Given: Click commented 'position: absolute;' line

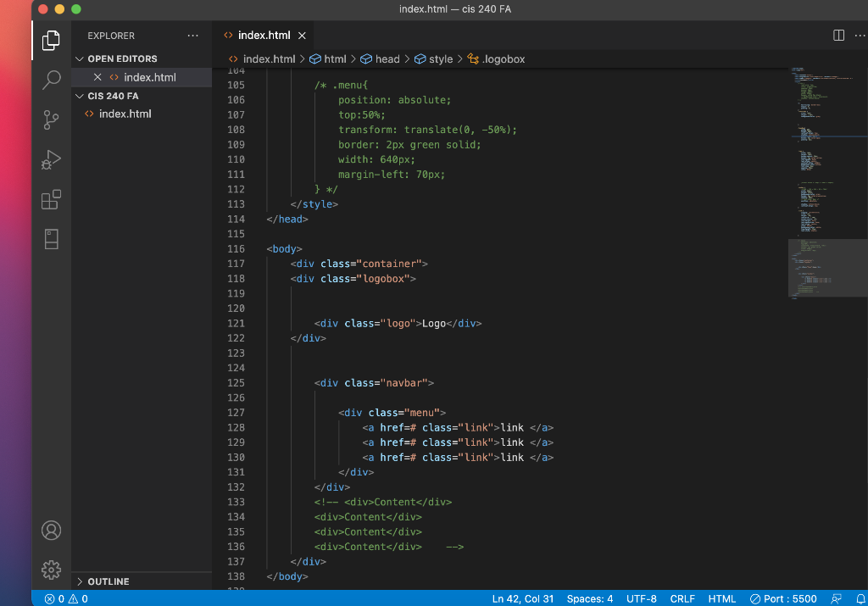Looking at the screenshot, I should coord(394,100).
